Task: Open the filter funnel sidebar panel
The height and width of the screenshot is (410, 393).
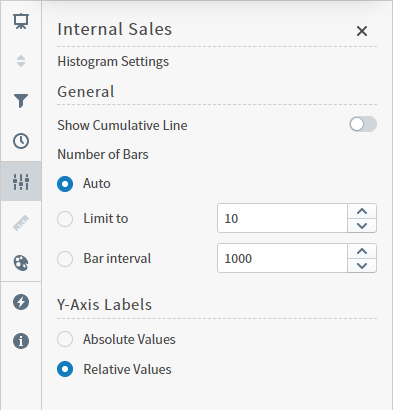Action: click(x=21, y=101)
